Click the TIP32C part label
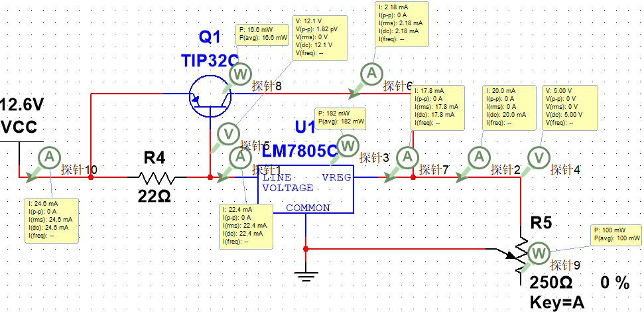This screenshot has height=312, width=644. [x=209, y=61]
